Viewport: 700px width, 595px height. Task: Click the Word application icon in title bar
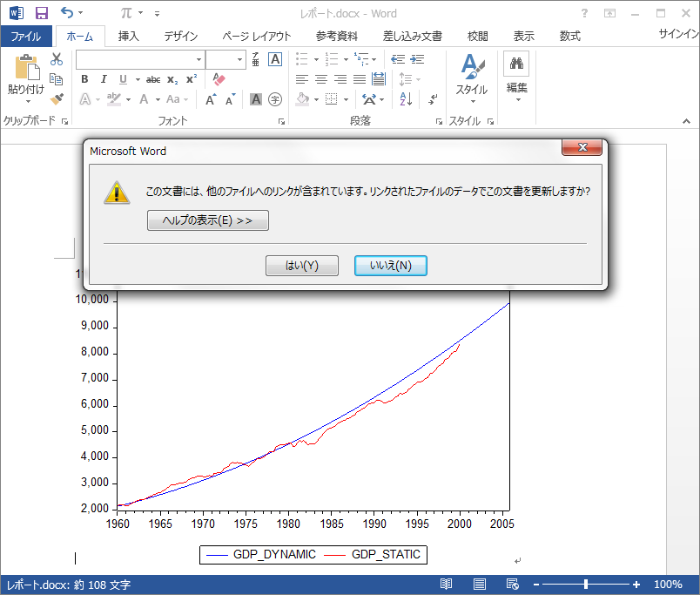click(x=16, y=13)
